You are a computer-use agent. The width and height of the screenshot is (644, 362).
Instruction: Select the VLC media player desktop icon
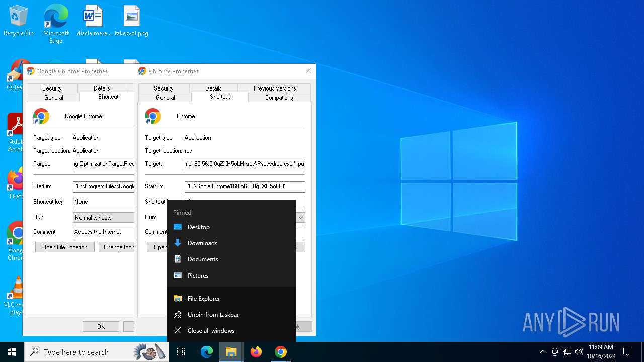[x=16, y=296]
